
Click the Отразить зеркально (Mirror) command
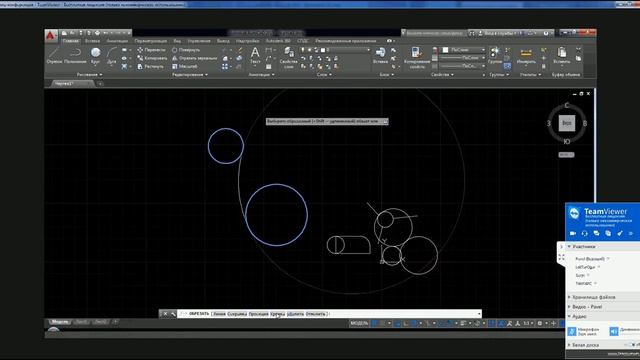pos(194,58)
